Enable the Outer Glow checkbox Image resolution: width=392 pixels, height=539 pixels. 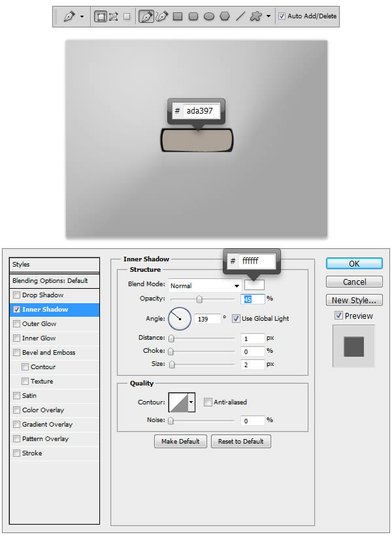[16, 324]
